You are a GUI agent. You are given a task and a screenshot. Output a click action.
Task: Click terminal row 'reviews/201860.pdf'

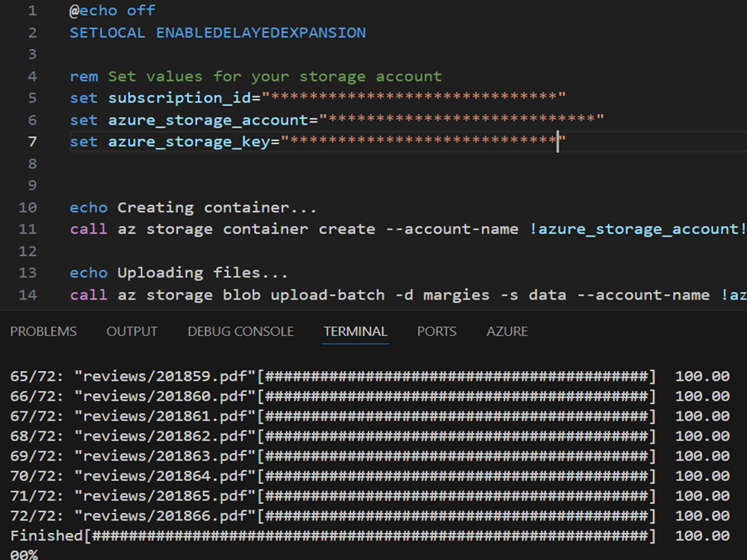click(x=370, y=396)
